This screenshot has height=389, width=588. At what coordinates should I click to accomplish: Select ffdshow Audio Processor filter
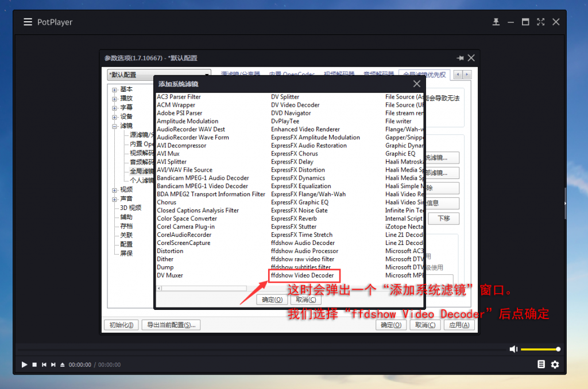[304, 251]
